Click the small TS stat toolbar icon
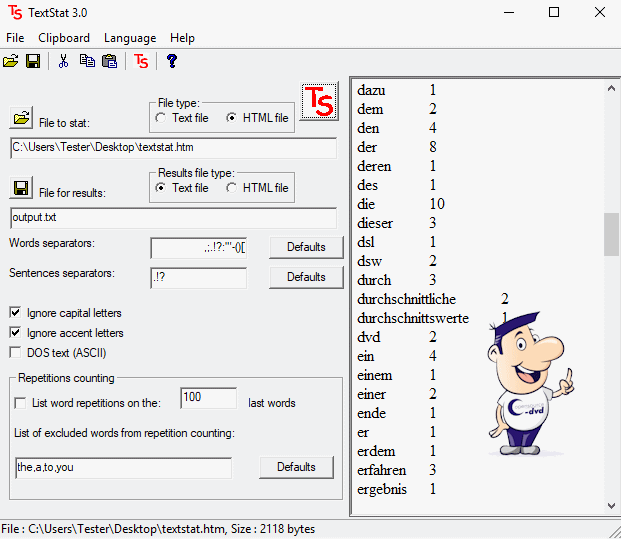621x539 pixels. (x=141, y=61)
